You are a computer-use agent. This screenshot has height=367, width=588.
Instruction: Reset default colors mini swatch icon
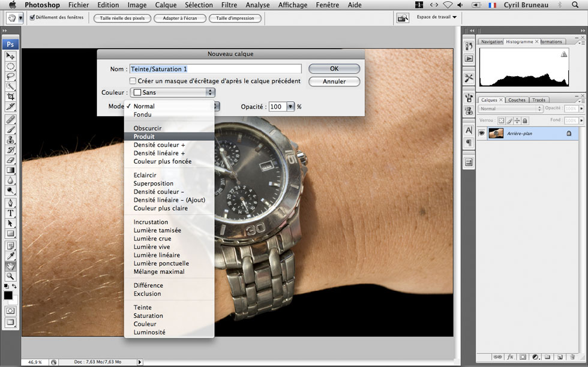pos(7,286)
